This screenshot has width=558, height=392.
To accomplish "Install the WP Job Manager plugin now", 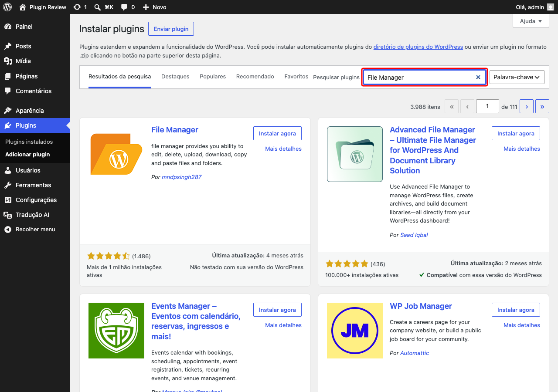I will point(516,310).
